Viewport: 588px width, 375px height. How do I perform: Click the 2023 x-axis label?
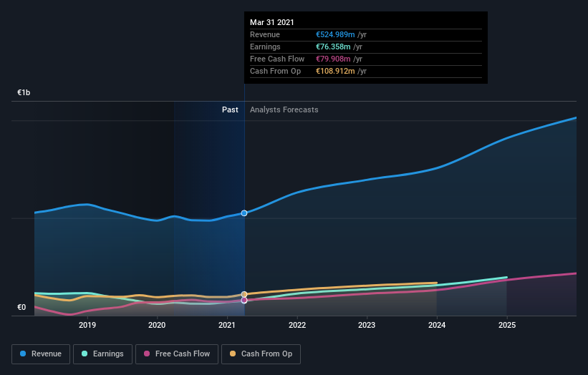[367, 325]
